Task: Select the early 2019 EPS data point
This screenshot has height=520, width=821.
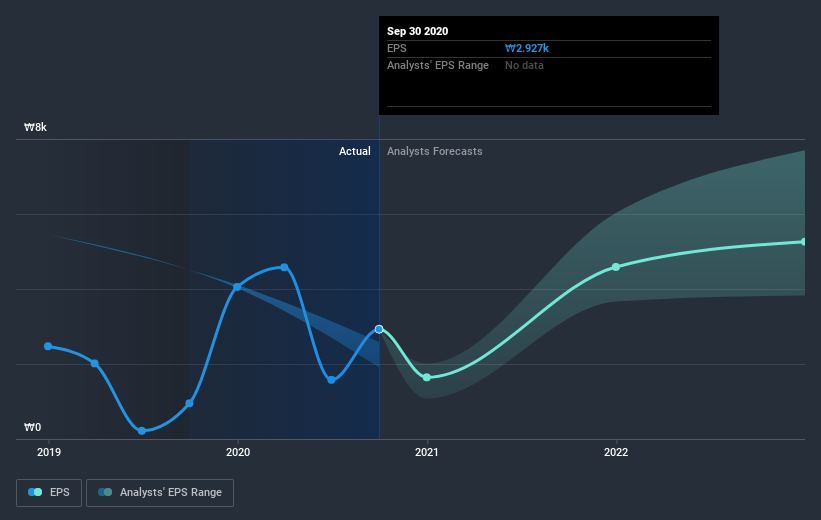Action: pos(48,346)
